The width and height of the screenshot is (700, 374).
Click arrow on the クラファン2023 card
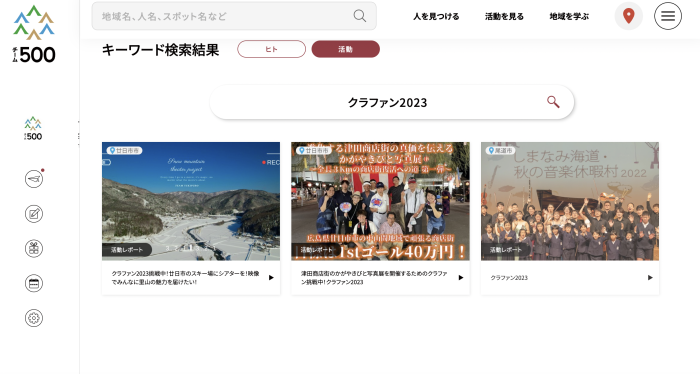tap(650, 278)
